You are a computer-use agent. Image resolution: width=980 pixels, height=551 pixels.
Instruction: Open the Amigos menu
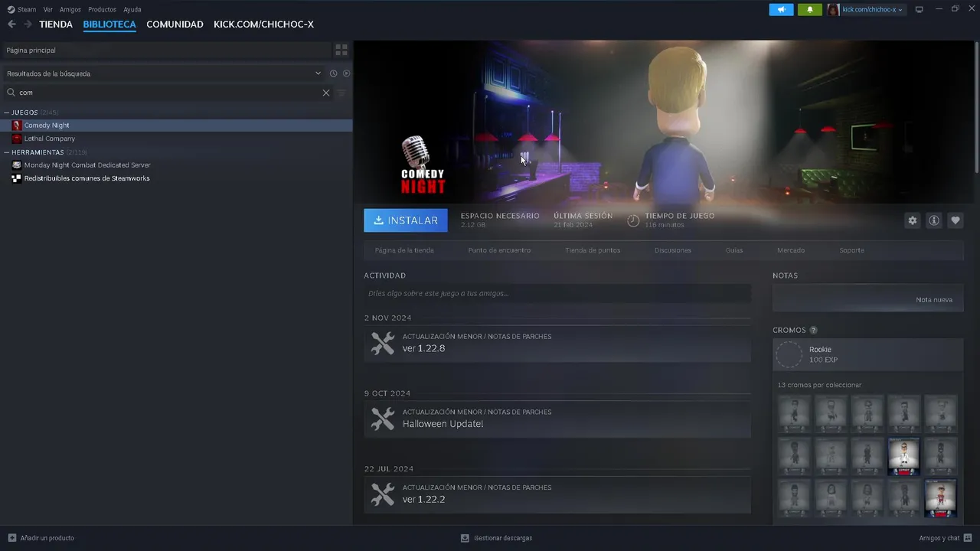click(70, 9)
